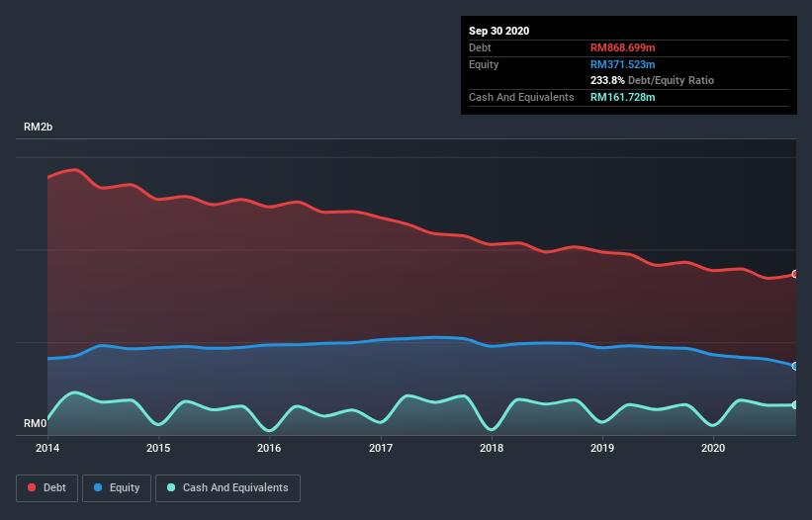812x520 pixels.
Task: Click the RM868.699m debt value
Action: (622, 47)
